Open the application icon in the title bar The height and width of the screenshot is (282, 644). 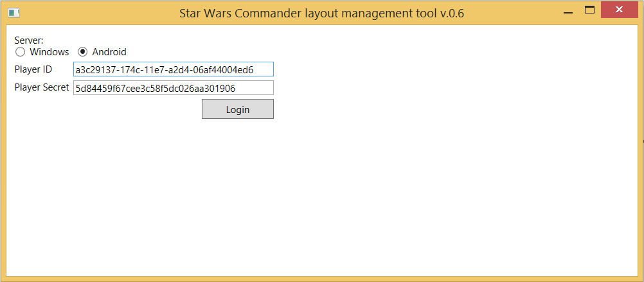[x=14, y=13]
